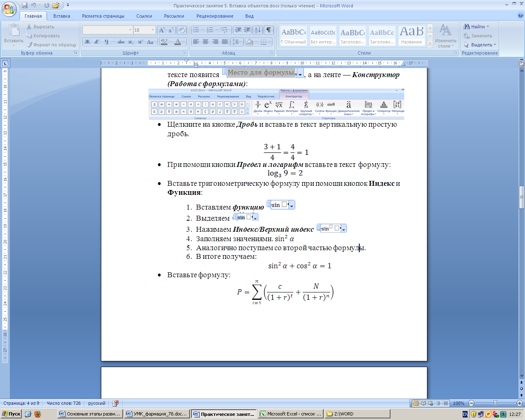
Task: Click the word count Число слов: 726
Action: pyautogui.click(x=64, y=403)
